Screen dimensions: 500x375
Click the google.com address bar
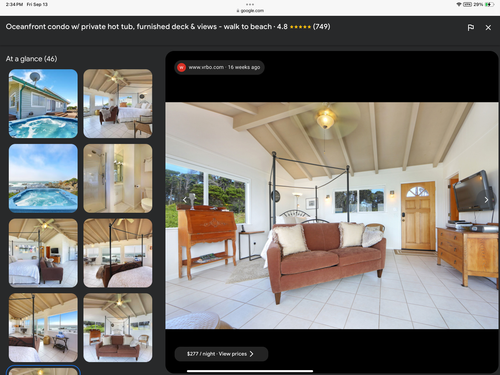[x=250, y=11]
